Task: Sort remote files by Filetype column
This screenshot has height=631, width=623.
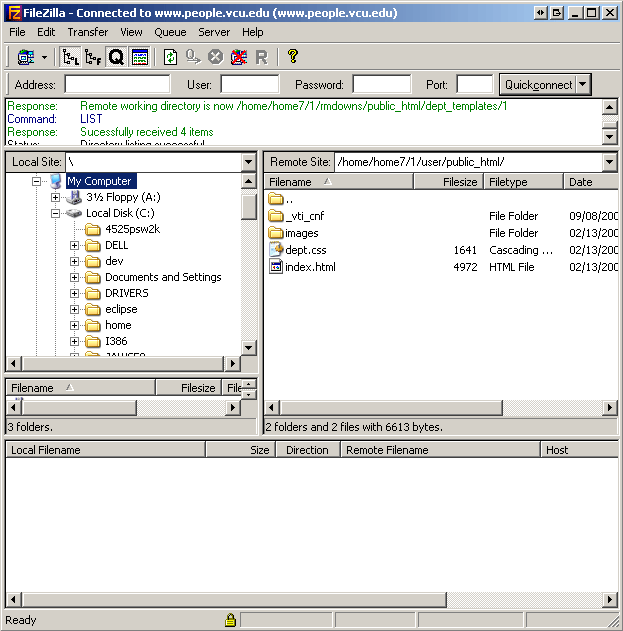Action: pyautogui.click(x=524, y=182)
